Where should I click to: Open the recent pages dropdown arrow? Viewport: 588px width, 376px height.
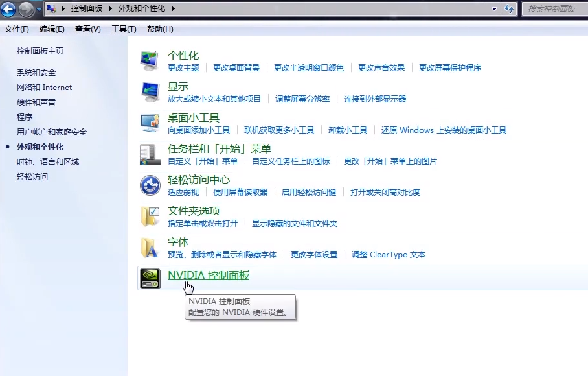tap(39, 9)
